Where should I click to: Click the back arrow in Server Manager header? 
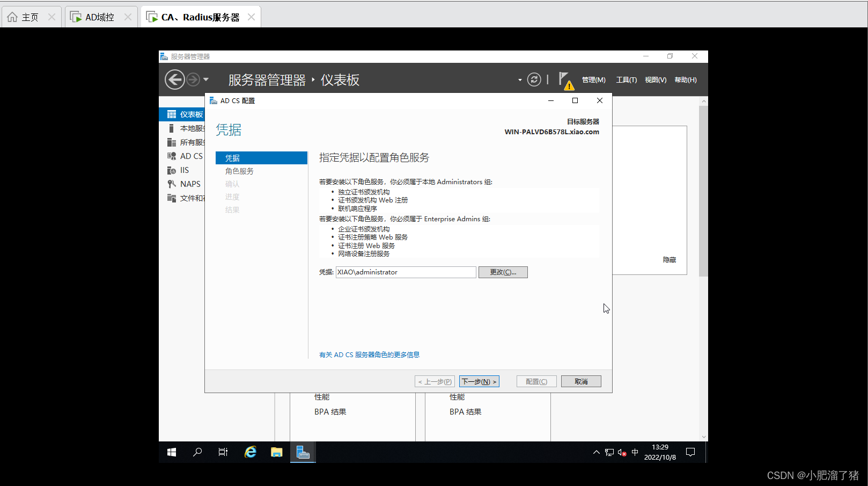[x=174, y=79]
